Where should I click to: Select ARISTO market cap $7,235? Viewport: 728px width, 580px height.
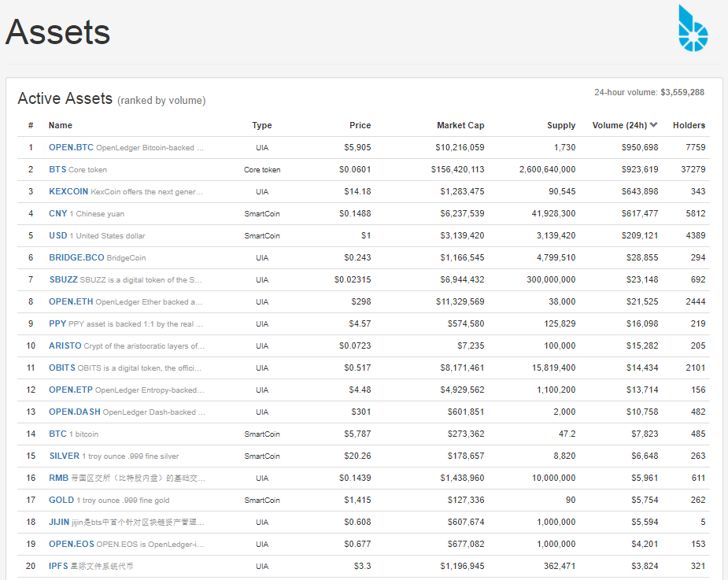(x=471, y=346)
